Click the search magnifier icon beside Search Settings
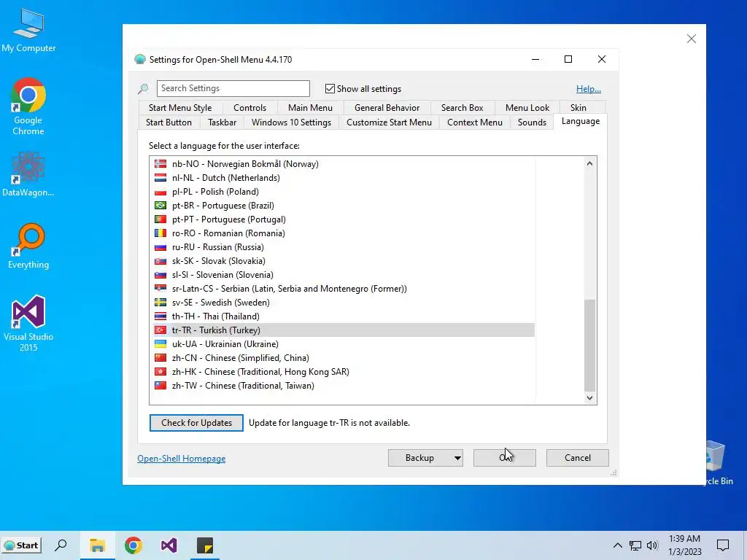The width and height of the screenshot is (747, 560). [143, 88]
